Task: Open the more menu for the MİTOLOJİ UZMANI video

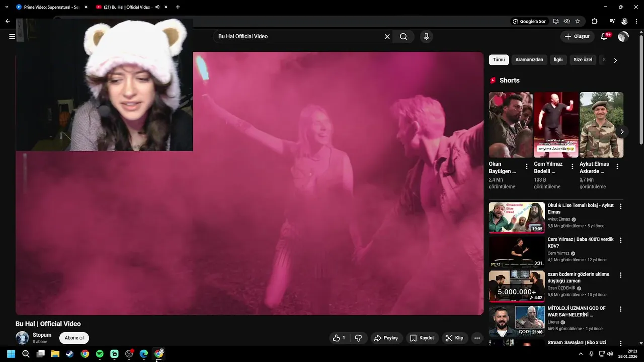Action: (620, 309)
